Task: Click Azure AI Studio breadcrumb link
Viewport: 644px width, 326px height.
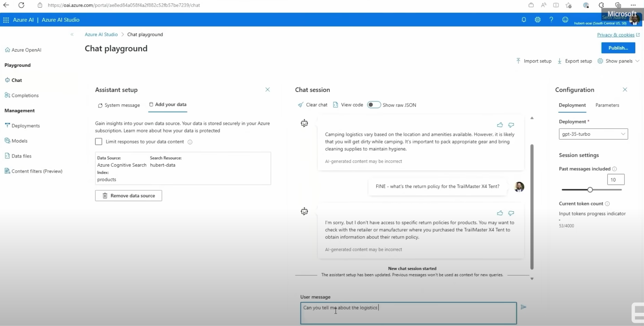Action: tap(101, 35)
